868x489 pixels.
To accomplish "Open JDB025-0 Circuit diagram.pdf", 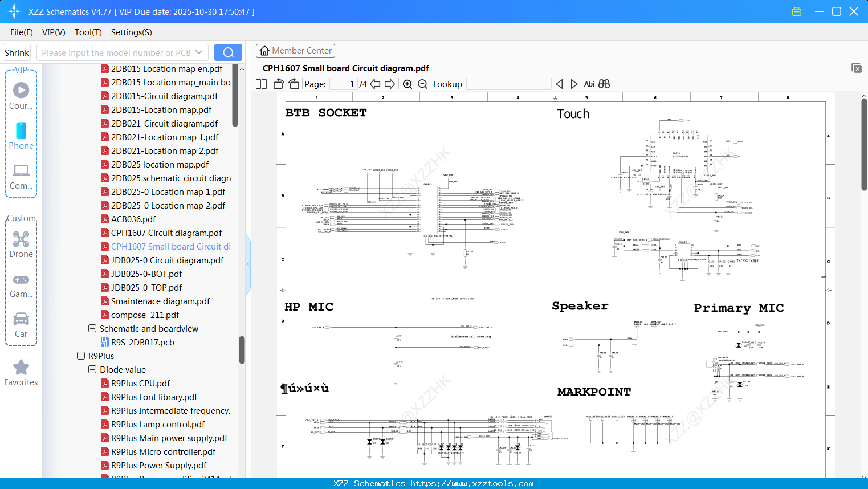I will point(167,260).
